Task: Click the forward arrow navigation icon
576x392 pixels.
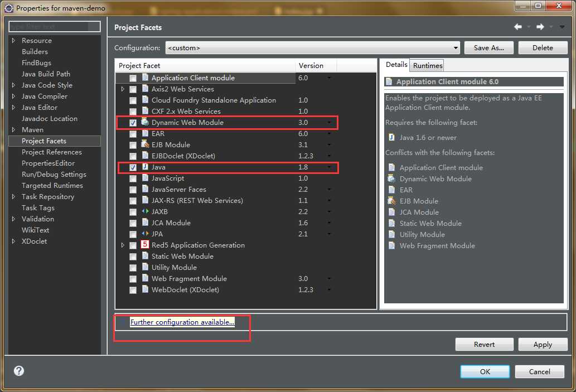Action: (x=540, y=27)
